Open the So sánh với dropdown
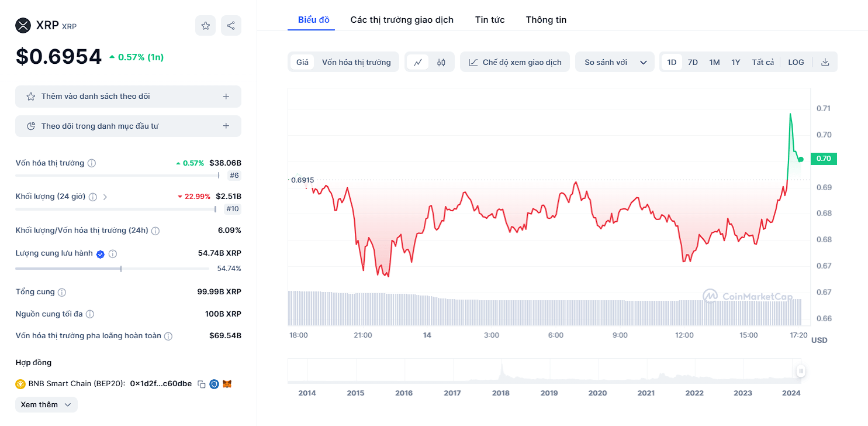Viewport: 868px width, 426px height. pyautogui.click(x=615, y=62)
